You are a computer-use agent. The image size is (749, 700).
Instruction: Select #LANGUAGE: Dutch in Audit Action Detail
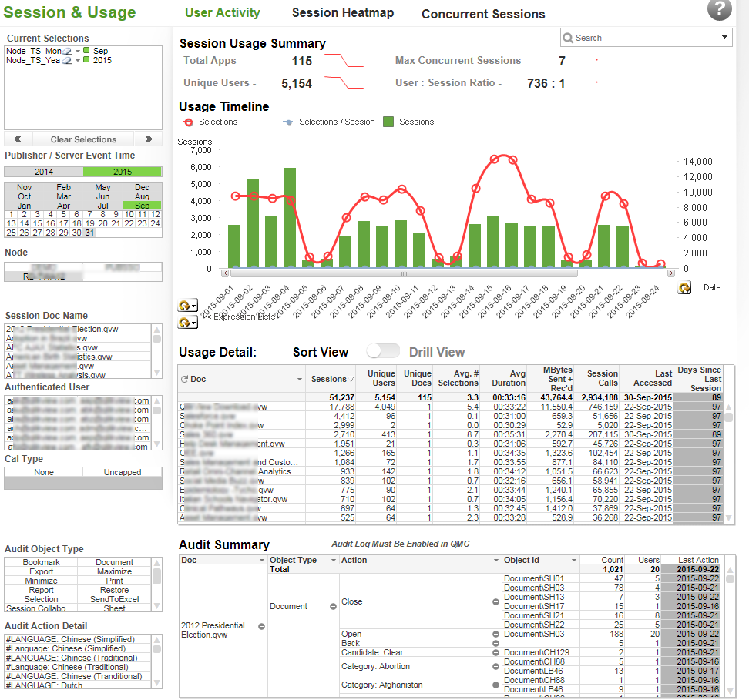click(77, 685)
